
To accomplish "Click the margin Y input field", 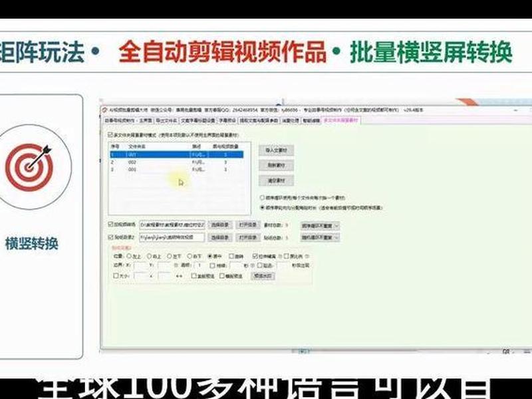I will (164, 265).
